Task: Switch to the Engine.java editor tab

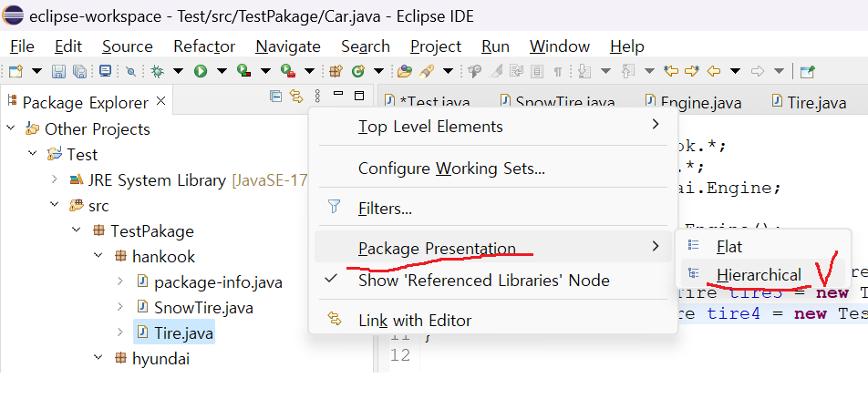Action: coord(694,102)
